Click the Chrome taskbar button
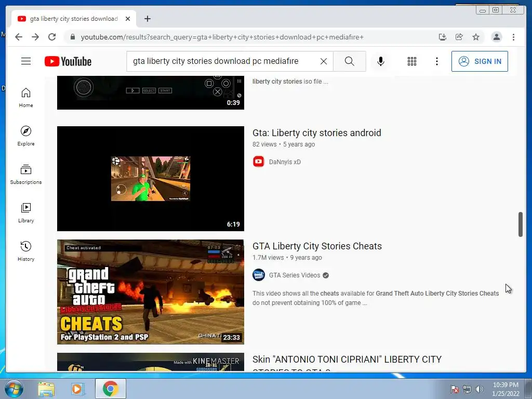Viewport: 532px width, 399px height. tap(110, 389)
